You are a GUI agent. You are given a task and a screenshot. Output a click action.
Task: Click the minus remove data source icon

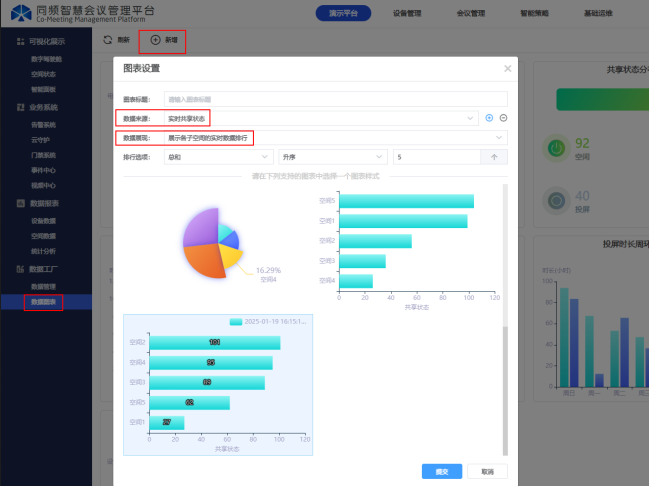[x=503, y=118]
